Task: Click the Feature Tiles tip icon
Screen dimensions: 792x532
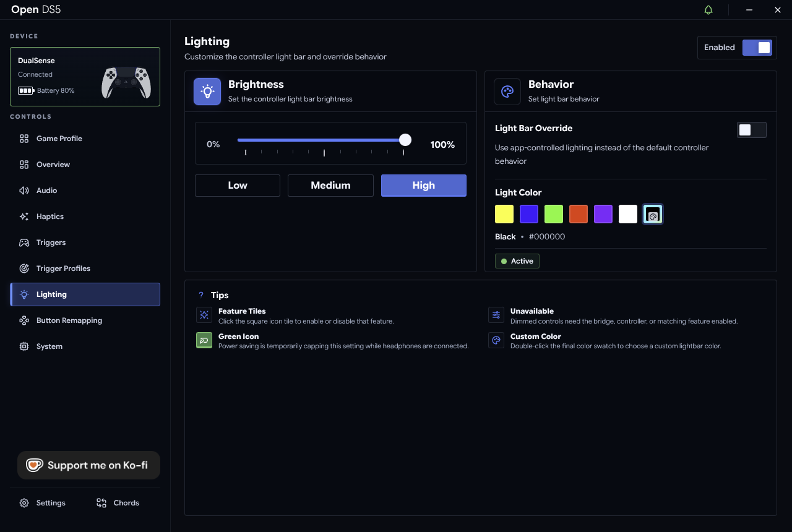Action: 204,315
